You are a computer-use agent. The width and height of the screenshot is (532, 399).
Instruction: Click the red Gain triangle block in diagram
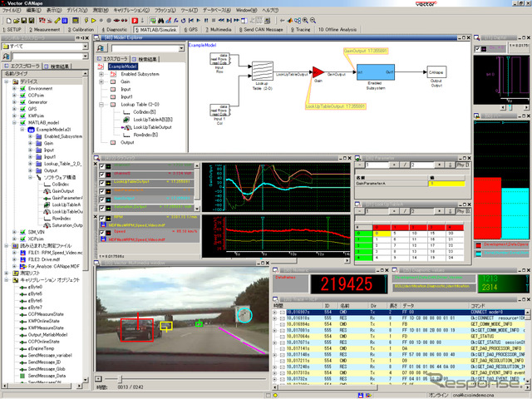click(x=318, y=72)
